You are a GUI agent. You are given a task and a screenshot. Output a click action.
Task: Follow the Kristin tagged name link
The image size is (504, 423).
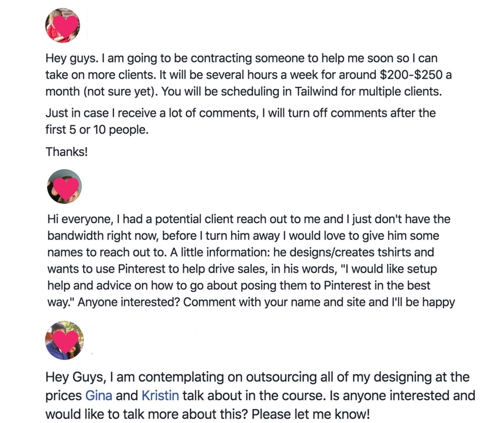160,396
